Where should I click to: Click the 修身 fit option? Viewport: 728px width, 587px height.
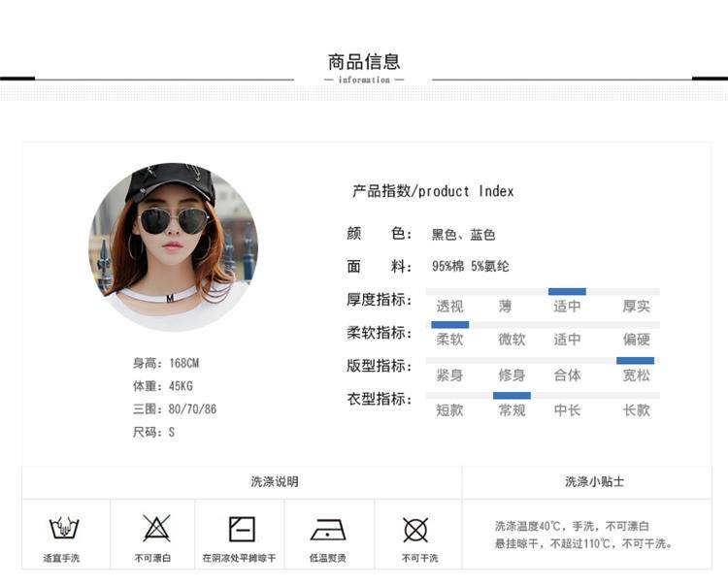512,375
